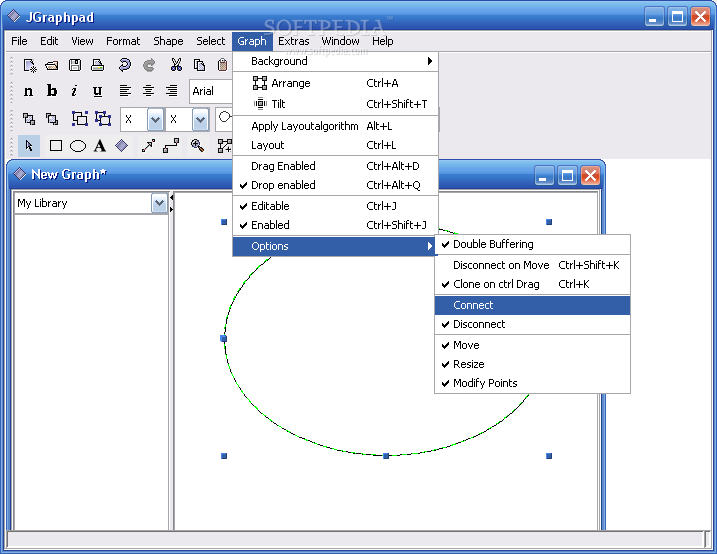The image size is (717, 554).
Task: Toggle the Move option
Action: click(x=532, y=346)
